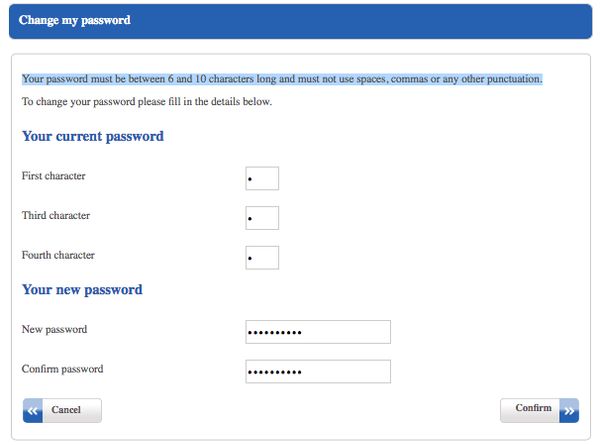Click into the Confirm password field
The height and width of the screenshot is (445, 600).
[x=317, y=372]
